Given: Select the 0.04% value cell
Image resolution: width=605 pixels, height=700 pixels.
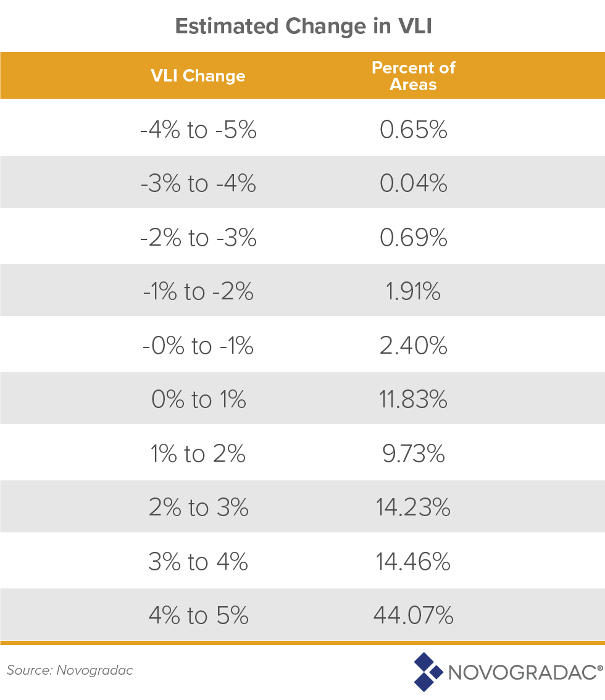Looking at the screenshot, I should click(x=413, y=184).
